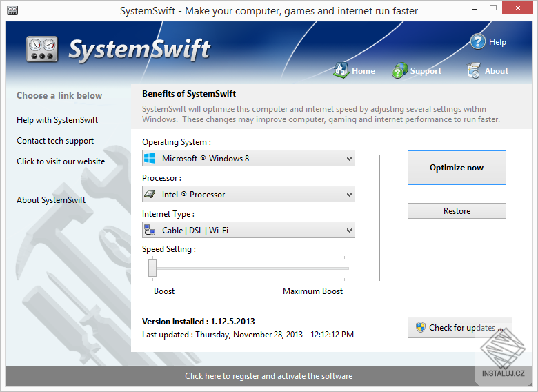Expand the Operating System dropdown
Image resolution: width=538 pixels, height=392 pixels.
pyautogui.click(x=348, y=159)
